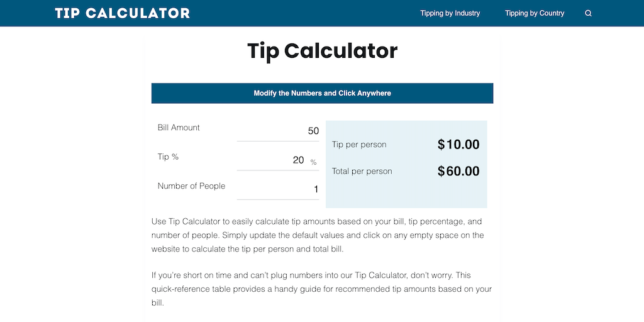
Task: Click the Bill Amount input field
Action: click(278, 131)
